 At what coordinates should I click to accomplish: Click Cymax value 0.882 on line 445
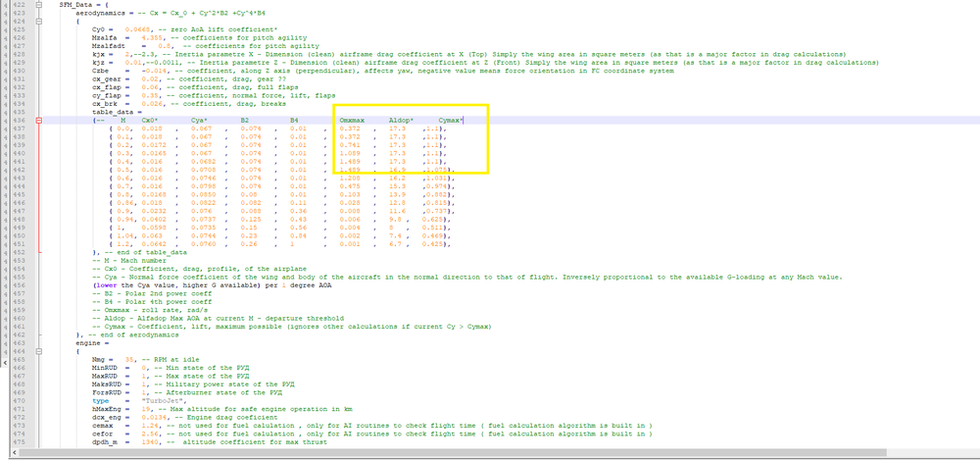tap(436, 194)
